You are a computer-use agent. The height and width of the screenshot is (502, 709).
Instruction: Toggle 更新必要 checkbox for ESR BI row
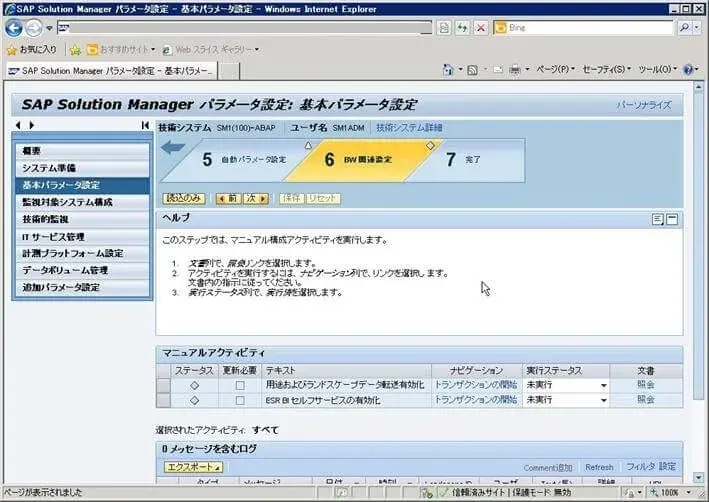tap(240, 401)
